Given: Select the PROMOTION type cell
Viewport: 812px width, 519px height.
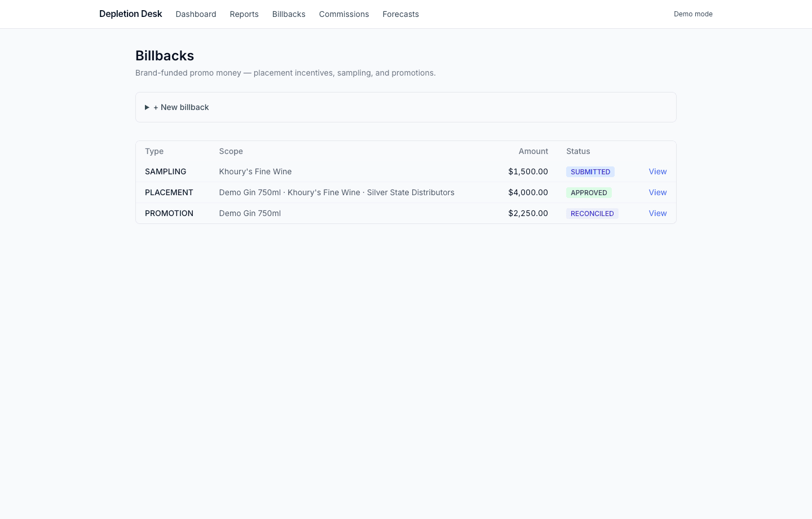Looking at the screenshot, I should [x=169, y=213].
